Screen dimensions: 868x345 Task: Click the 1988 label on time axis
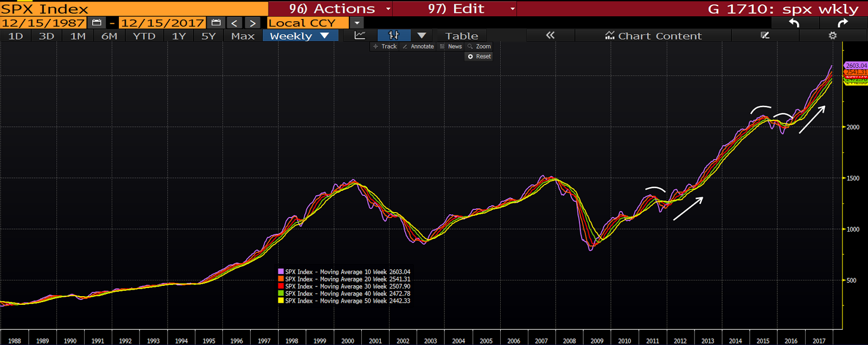15,341
